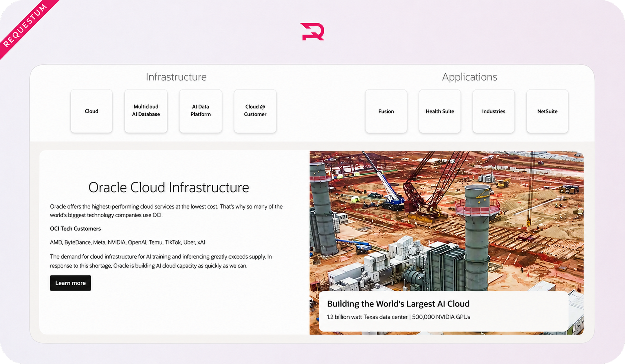Select the Multicloud AI Database card
Viewport: 625px width, 364px height.
pos(146,111)
